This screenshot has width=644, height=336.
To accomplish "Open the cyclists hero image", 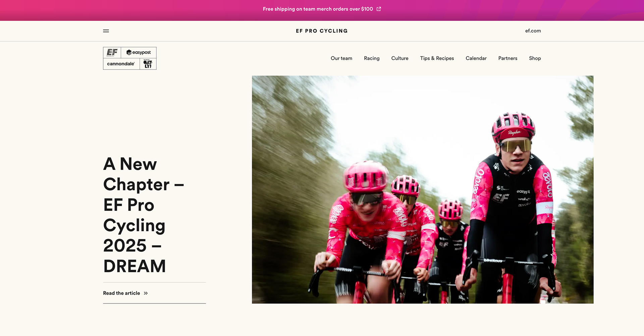I will click(423, 190).
